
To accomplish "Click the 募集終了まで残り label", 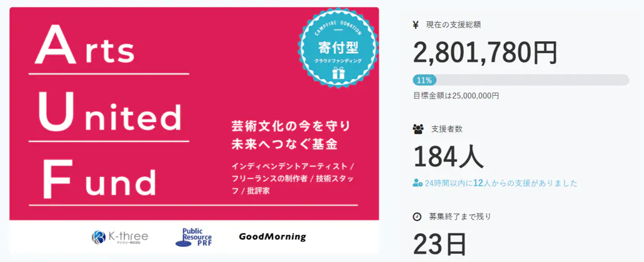I will tap(460, 217).
